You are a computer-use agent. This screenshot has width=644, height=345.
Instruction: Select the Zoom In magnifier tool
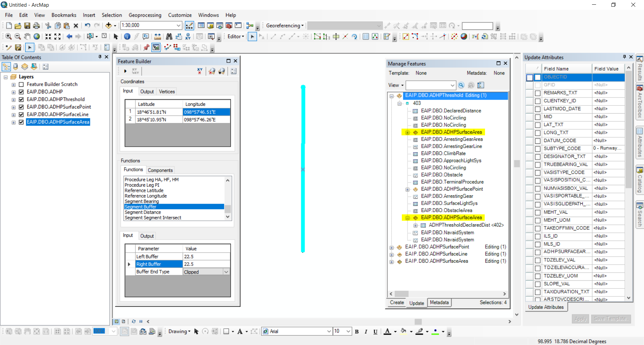(9, 37)
